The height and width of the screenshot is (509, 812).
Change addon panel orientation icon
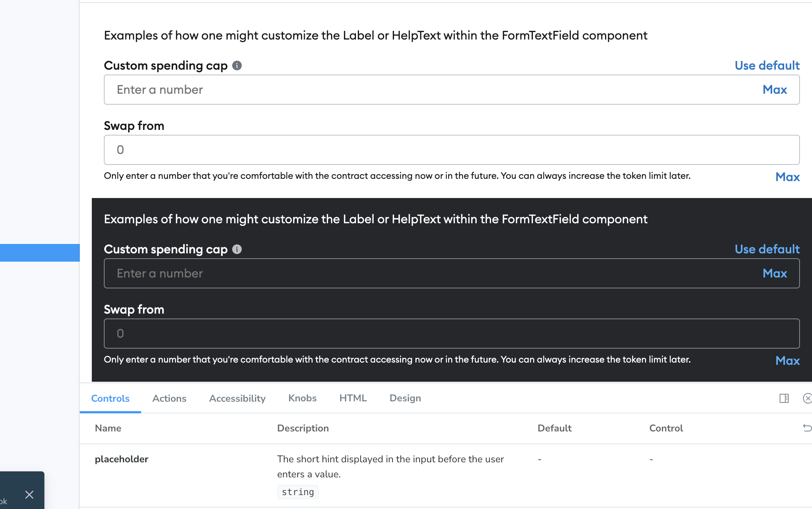tap(784, 398)
